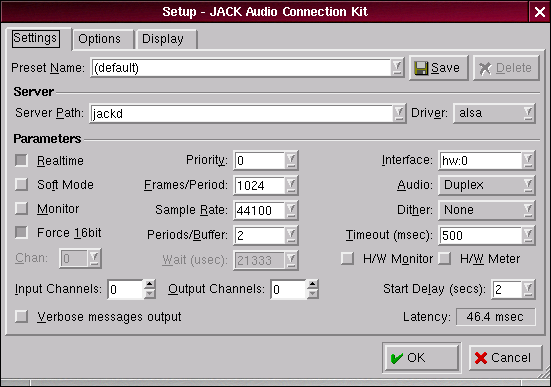Screen dimensions: 551x387
Task: Open the Preset Name dropdown arrow
Action: 397,67
